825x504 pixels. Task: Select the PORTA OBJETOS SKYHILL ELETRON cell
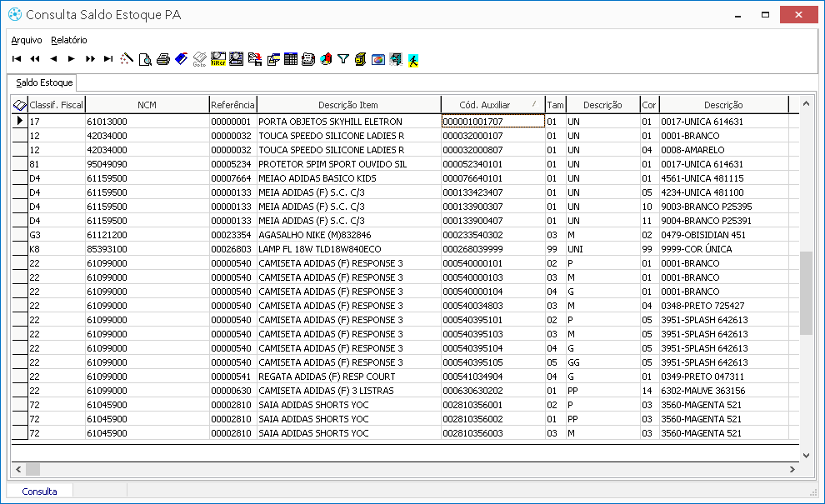click(349, 122)
